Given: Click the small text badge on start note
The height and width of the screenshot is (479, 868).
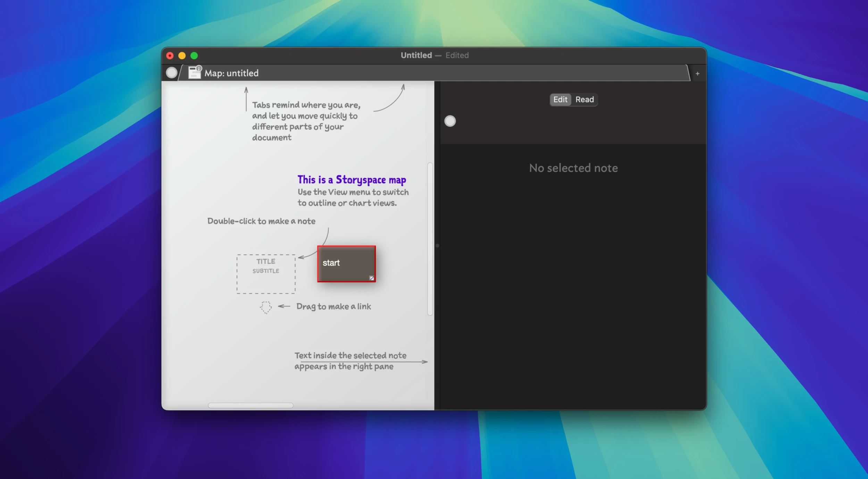Looking at the screenshot, I should click(372, 278).
